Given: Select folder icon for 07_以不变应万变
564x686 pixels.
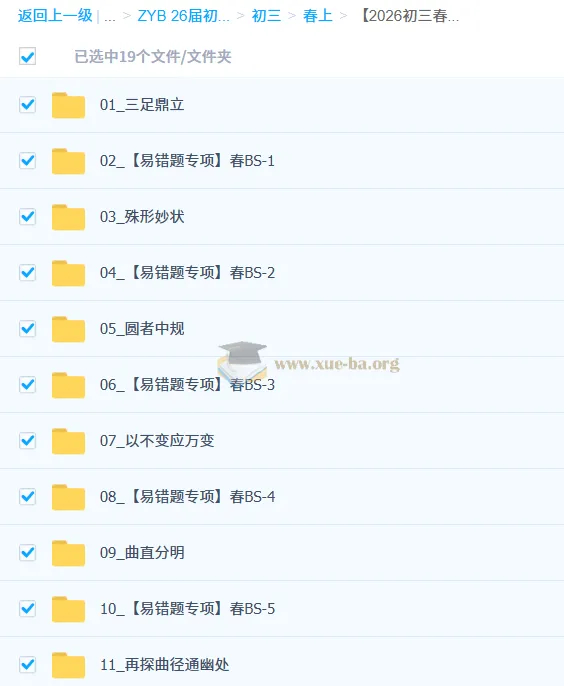Looking at the screenshot, I should [x=68, y=441].
